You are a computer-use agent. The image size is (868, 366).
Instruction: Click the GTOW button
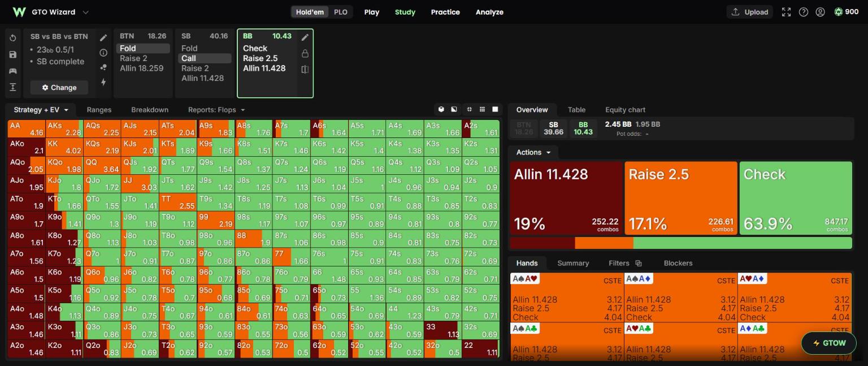point(829,343)
